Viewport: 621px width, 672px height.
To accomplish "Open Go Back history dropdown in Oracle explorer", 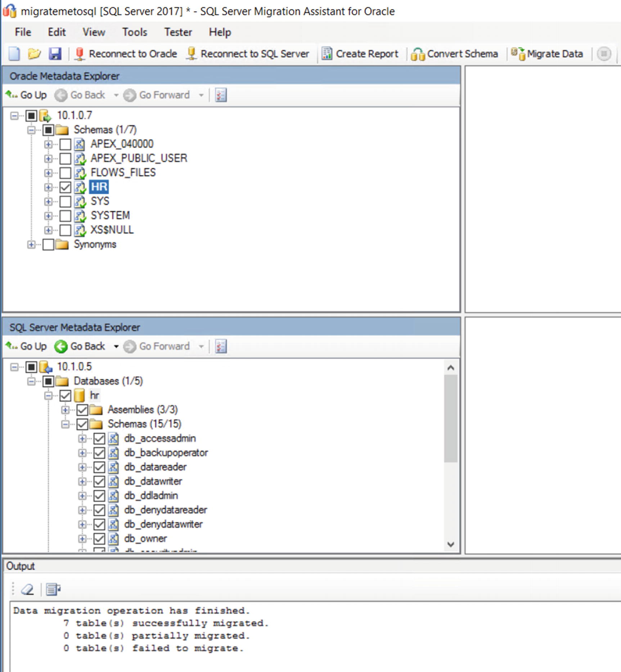I will [116, 95].
